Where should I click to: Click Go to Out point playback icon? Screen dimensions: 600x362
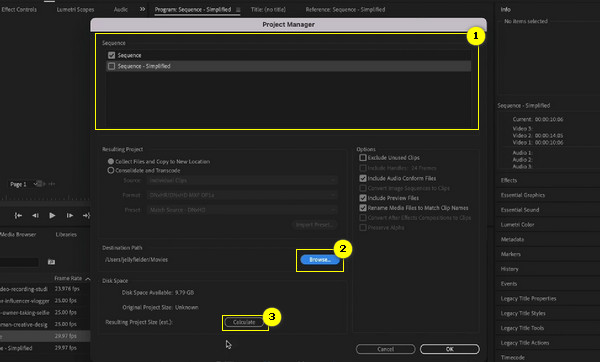pos(86,216)
